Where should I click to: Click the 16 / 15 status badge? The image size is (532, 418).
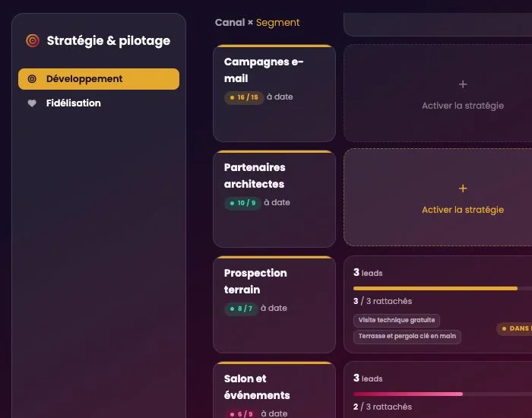click(244, 97)
